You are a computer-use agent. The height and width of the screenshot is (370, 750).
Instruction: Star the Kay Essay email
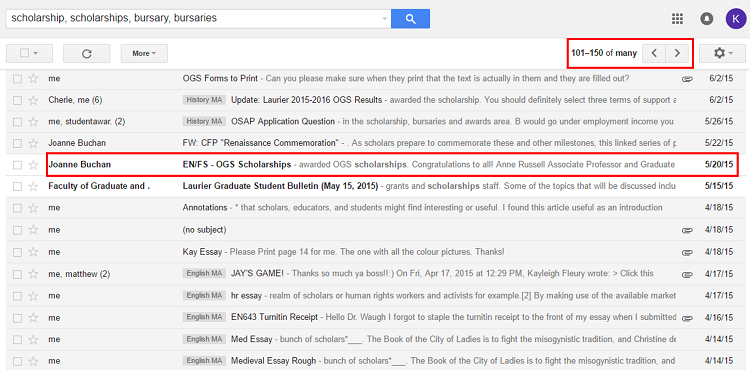(33, 251)
